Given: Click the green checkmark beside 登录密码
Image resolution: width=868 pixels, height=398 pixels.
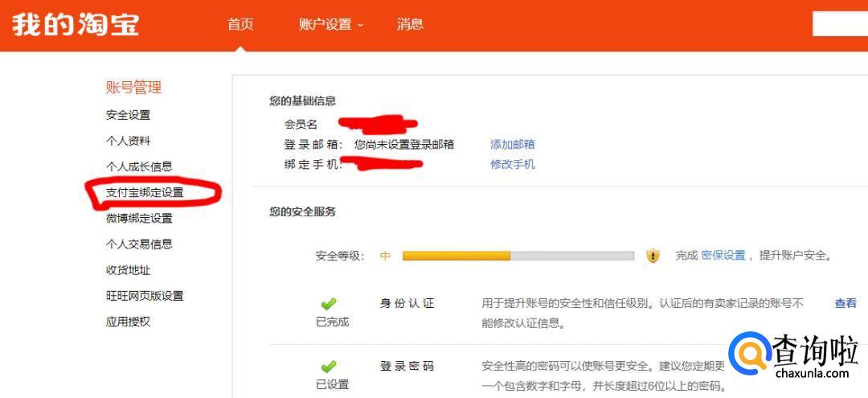Looking at the screenshot, I should [329, 366].
